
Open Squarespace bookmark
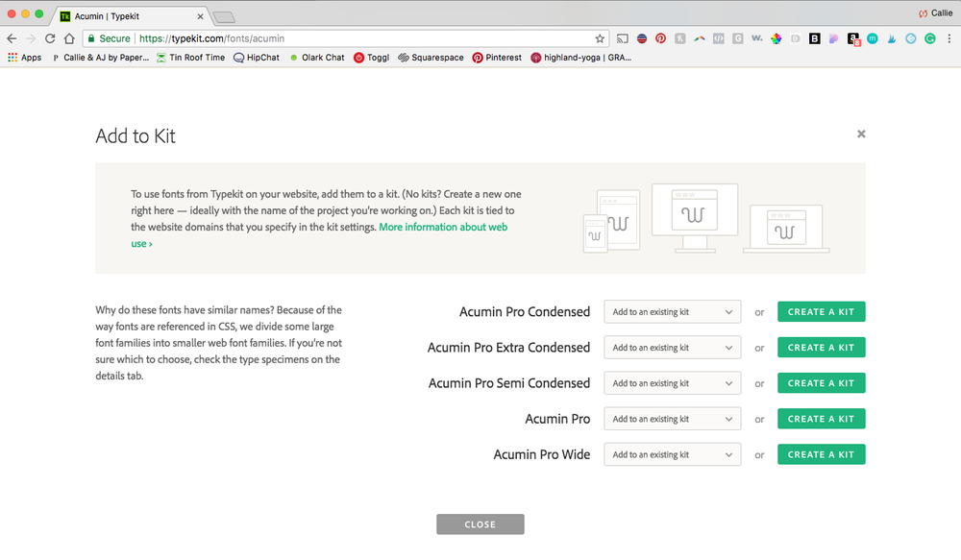pos(431,58)
